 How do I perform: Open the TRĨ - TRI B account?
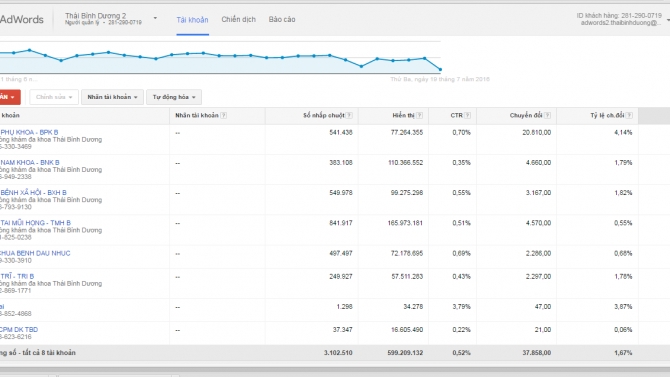(17, 276)
